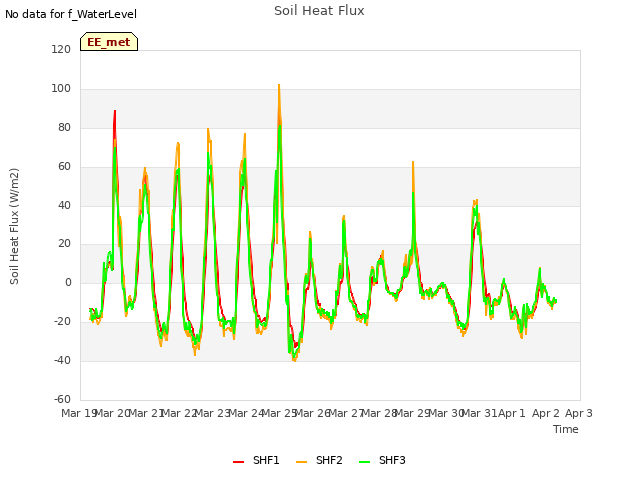The width and height of the screenshot is (640, 480).
Task: Click the 'Apr 2' x-axis label
Action: coord(545,413)
